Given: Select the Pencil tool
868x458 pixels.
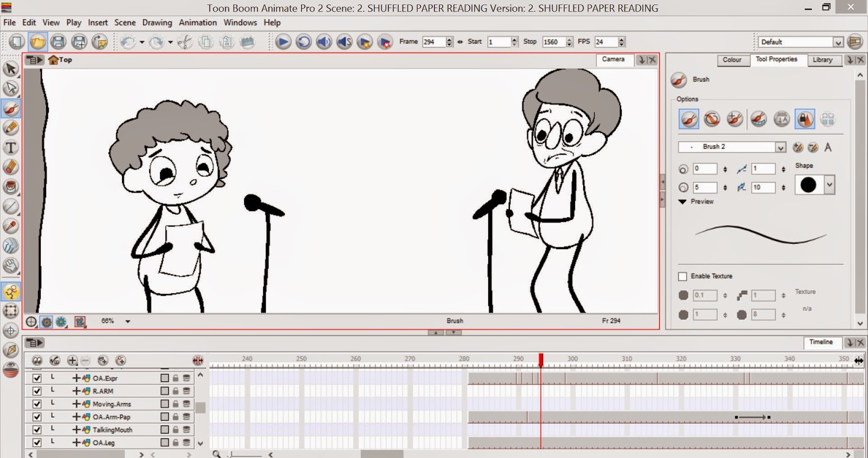Looking at the screenshot, I should (11, 128).
